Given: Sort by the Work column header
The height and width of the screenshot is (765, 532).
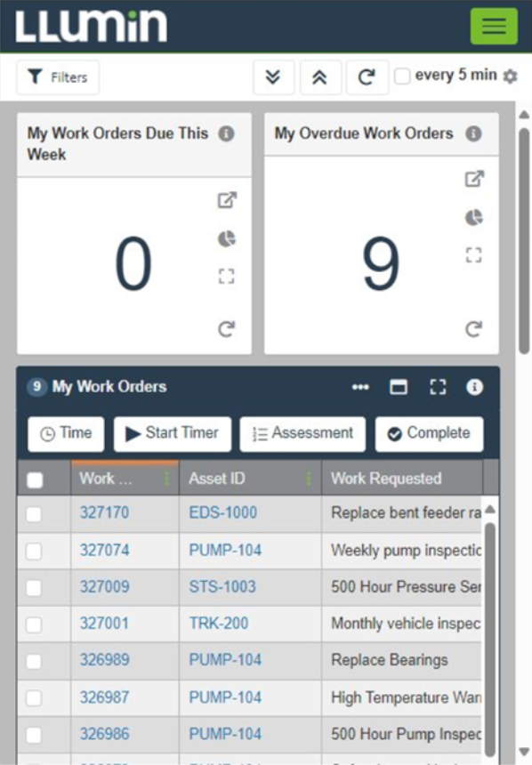Looking at the screenshot, I should (106, 479).
